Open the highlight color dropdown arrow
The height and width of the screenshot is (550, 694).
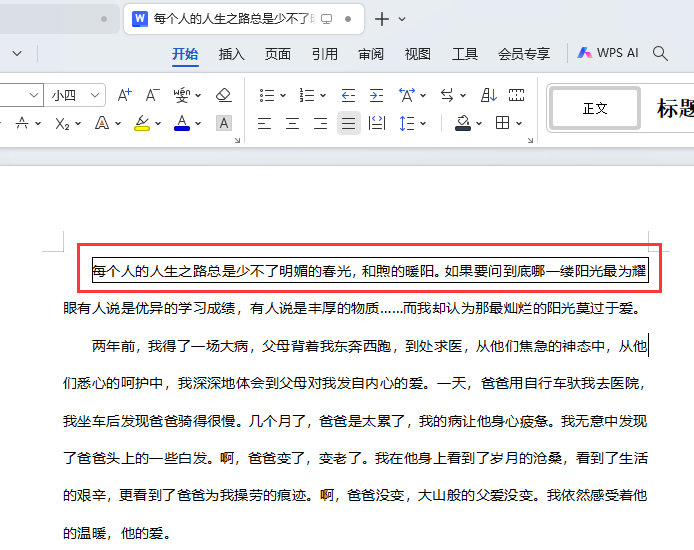158,123
